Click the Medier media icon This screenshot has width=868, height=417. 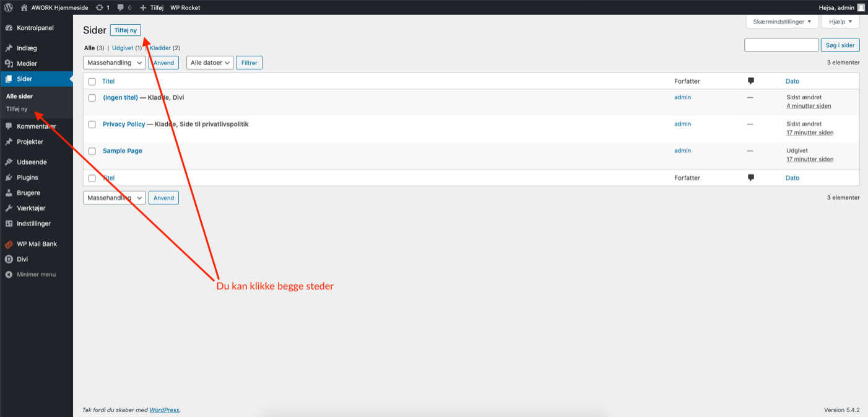pyautogui.click(x=9, y=64)
